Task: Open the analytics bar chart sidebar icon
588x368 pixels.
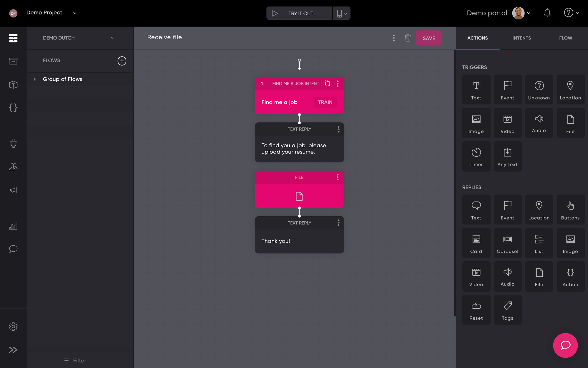Action: [13, 226]
